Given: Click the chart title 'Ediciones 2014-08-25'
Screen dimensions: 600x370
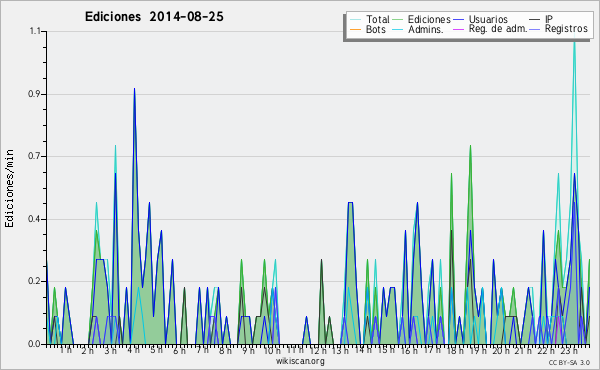Looking at the screenshot, I should pos(154,17).
